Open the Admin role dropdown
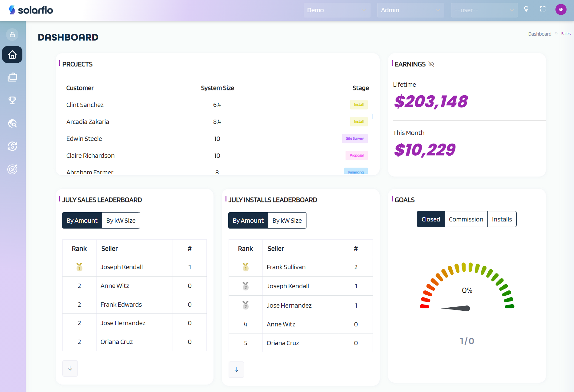The width and height of the screenshot is (574, 392). (x=410, y=10)
